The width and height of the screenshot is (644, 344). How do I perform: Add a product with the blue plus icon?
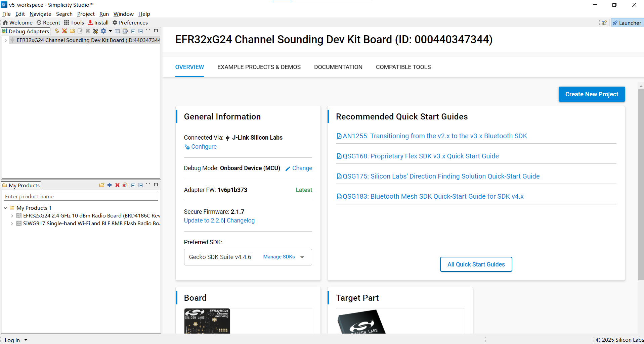[110, 185]
